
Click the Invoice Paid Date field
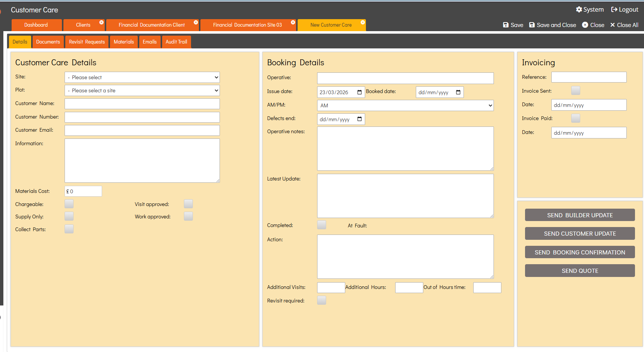click(589, 132)
